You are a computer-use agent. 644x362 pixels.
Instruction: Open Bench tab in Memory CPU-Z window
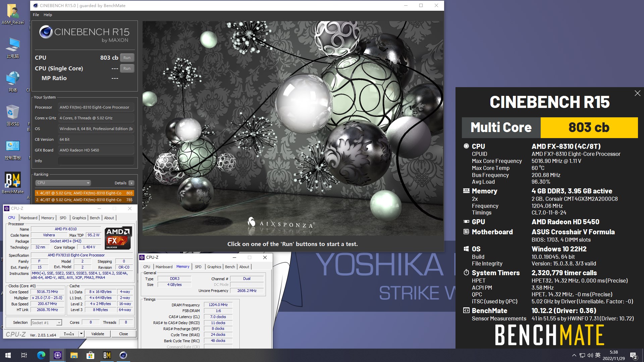coord(230,267)
